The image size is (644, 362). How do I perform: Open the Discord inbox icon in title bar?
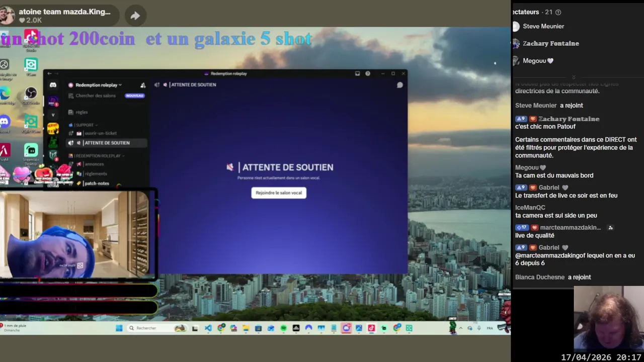click(x=357, y=73)
